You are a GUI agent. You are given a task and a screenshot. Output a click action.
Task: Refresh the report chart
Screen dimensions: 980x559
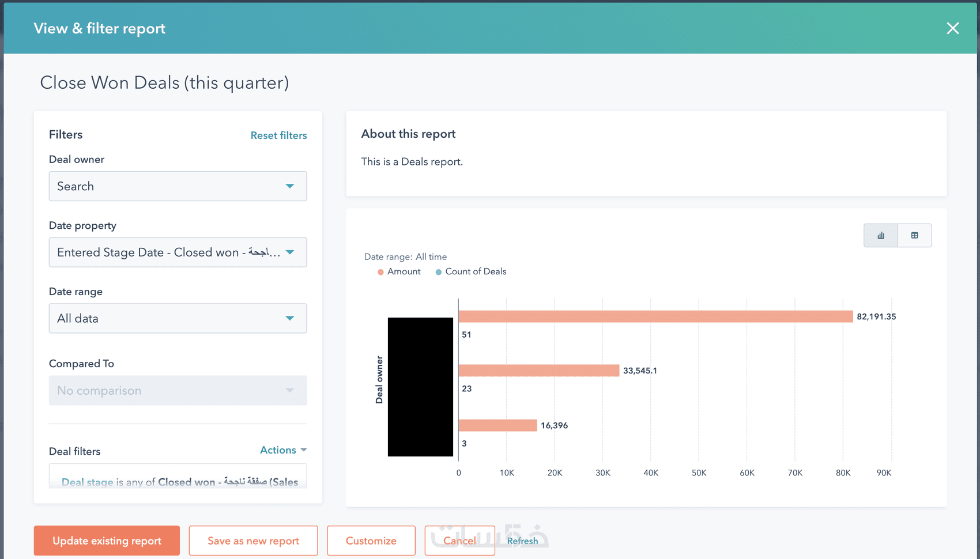click(x=522, y=541)
